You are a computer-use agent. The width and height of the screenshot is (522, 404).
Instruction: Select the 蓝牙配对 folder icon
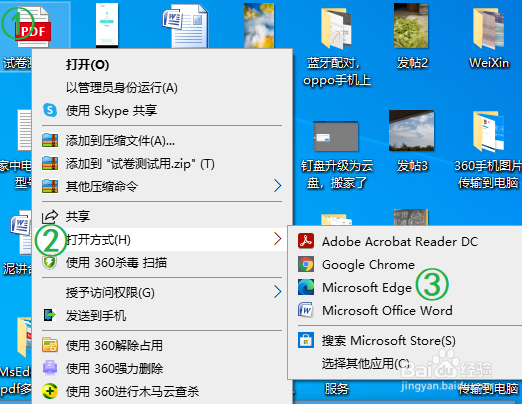pos(336,28)
